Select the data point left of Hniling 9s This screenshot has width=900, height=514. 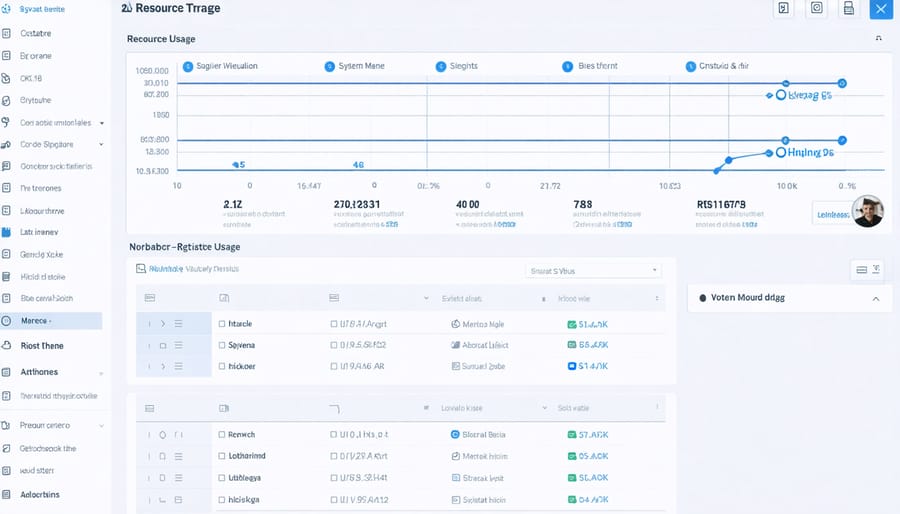[x=769, y=153]
